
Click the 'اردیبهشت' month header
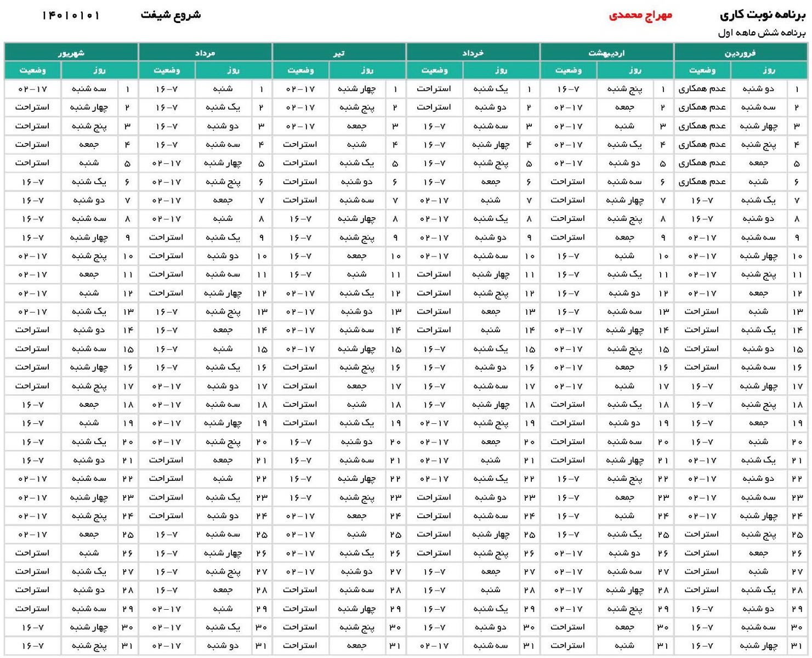coord(606,53)
